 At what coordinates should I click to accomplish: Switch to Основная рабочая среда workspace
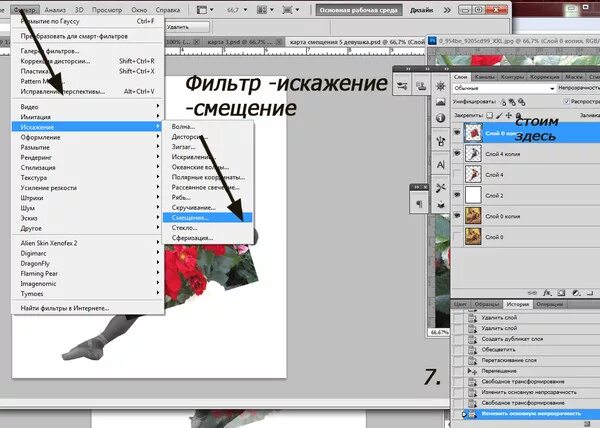pyautogui.click(x=359, y=10)
